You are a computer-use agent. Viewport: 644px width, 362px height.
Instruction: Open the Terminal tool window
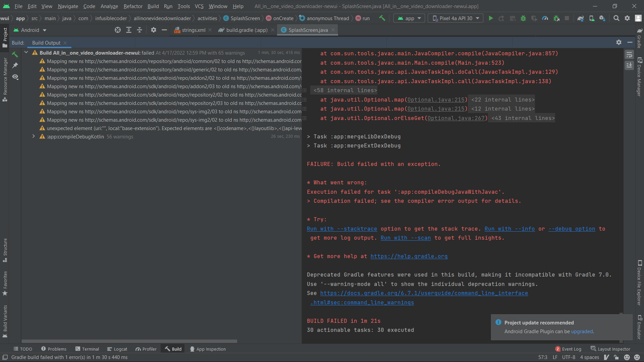[87, 349]
